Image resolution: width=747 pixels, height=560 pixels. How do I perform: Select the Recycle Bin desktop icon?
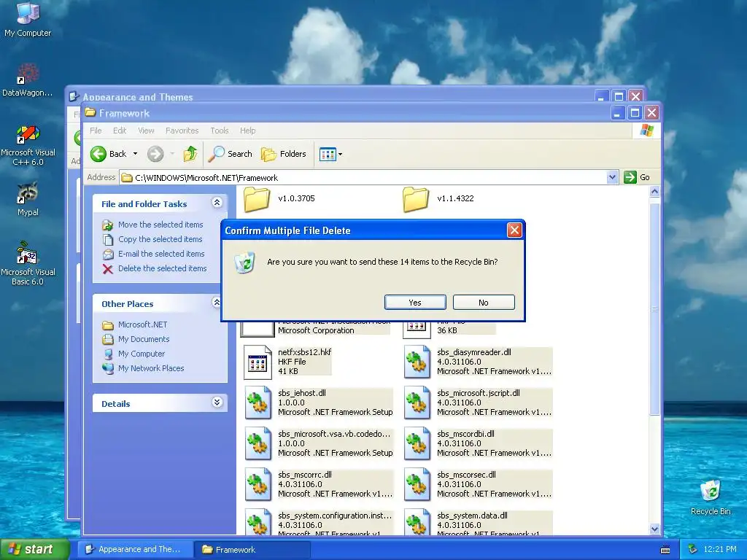pyautogui.click(x=711, y=491)
